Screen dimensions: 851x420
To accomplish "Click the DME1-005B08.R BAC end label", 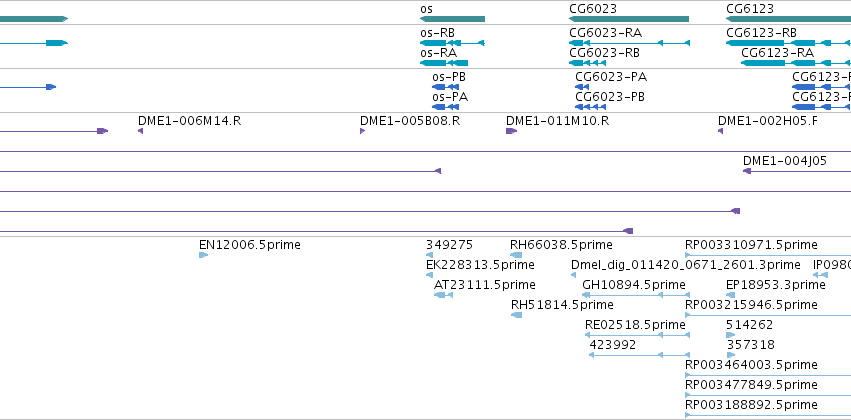I will pyautogui.click(x=410, y=121).
